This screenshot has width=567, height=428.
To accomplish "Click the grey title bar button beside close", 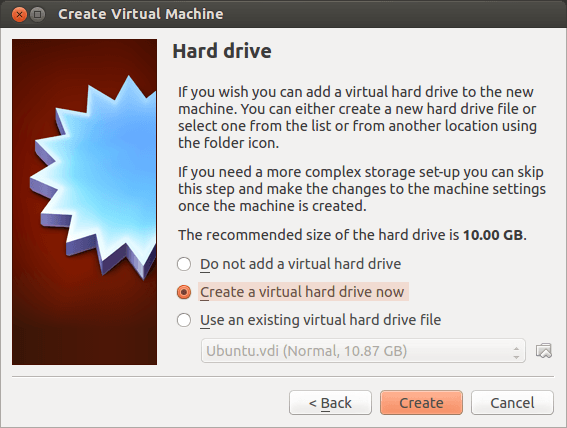I will [x=37, y=14].
